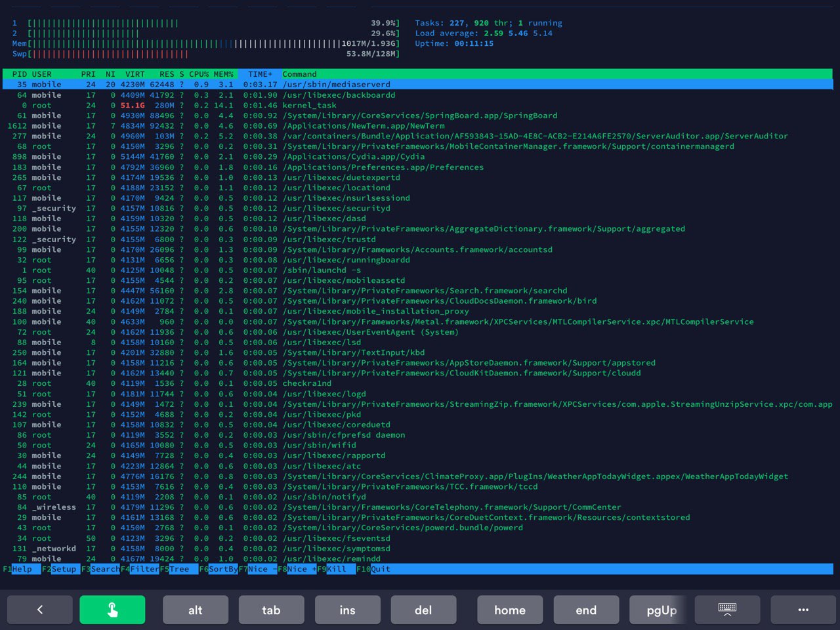Select the CommCenter process row

click(x=417, y=507)
